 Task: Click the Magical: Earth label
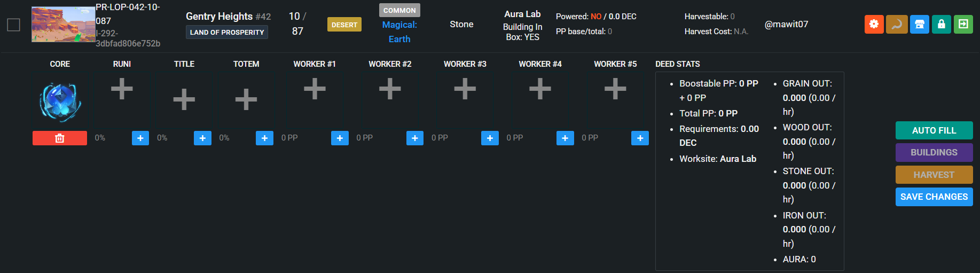pyautogui.click(x=399, y=32)
